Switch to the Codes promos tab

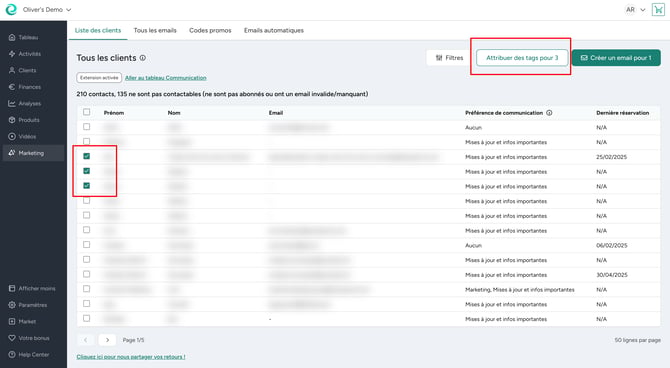tap(210, 30)
